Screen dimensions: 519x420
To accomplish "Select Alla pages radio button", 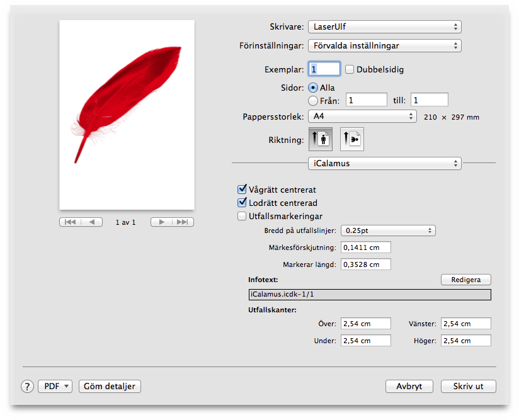I will (313, 88).
